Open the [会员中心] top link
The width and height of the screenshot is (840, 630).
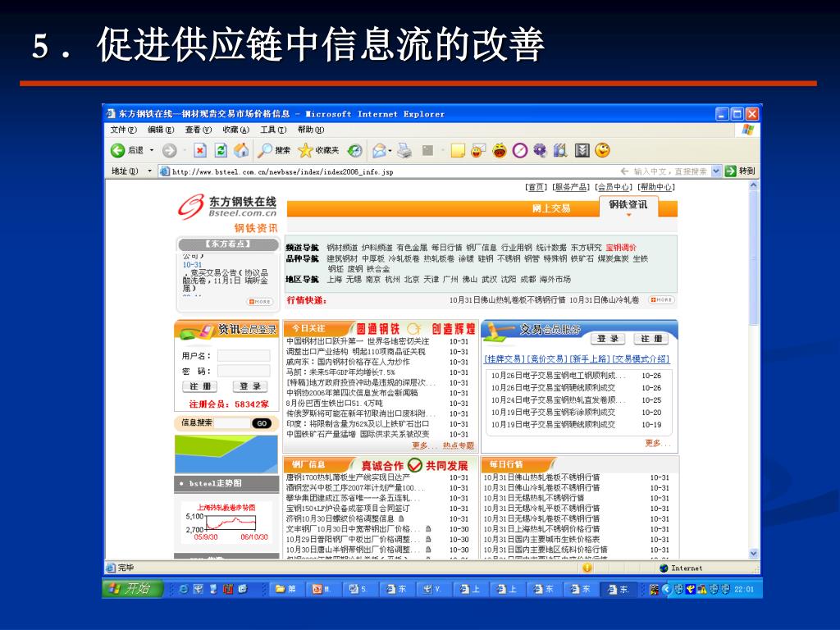[x=614, y=187]
